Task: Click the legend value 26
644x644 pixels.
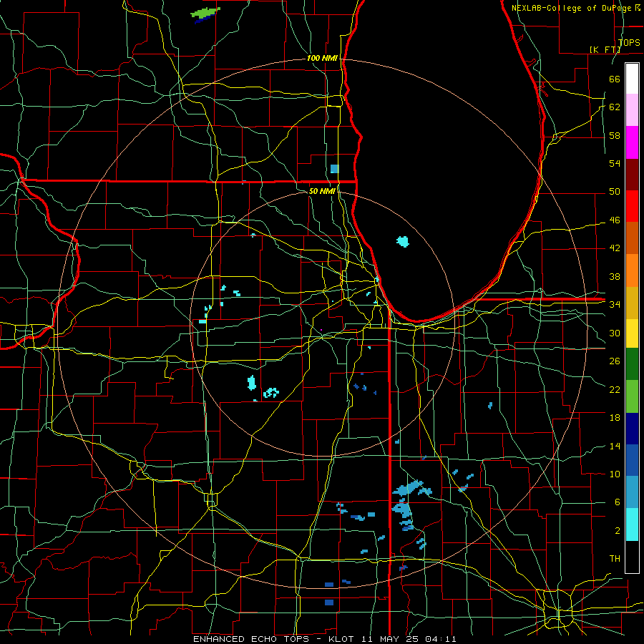Action: (x=615, y=361)
